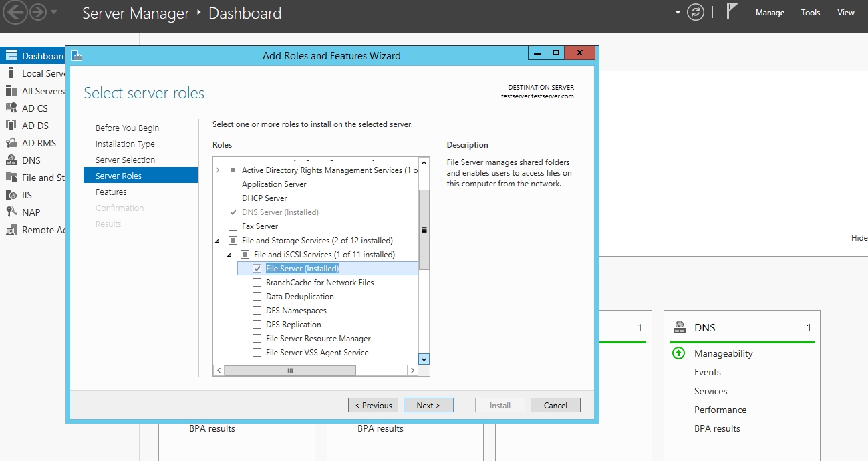Click the refresh icon in header
This screenshot has width=868, height=461.
(696, 13)
